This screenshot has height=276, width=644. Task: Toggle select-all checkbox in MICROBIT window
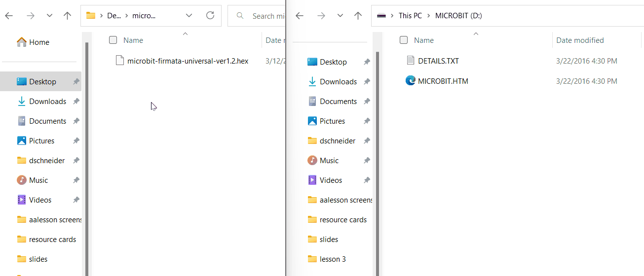click(404, 40)
